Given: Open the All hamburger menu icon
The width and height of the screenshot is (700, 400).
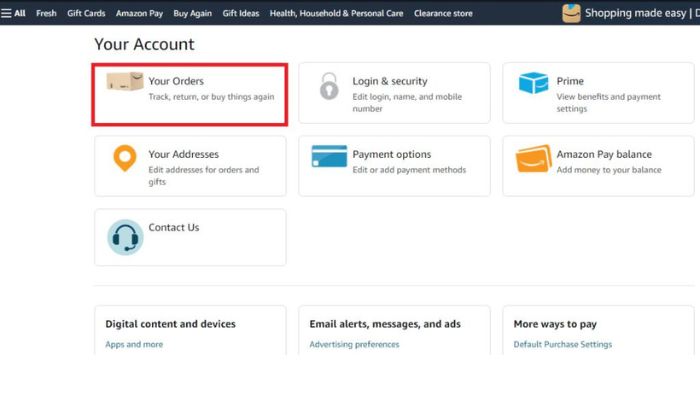Looking at the screenshot, I should (x=6, y=13).
